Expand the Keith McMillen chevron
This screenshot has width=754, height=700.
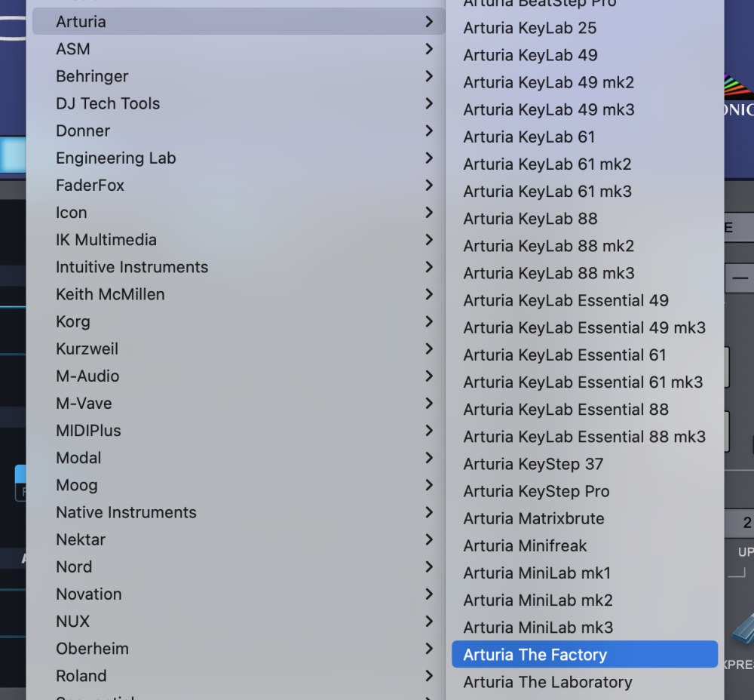(x=429, y=294)
